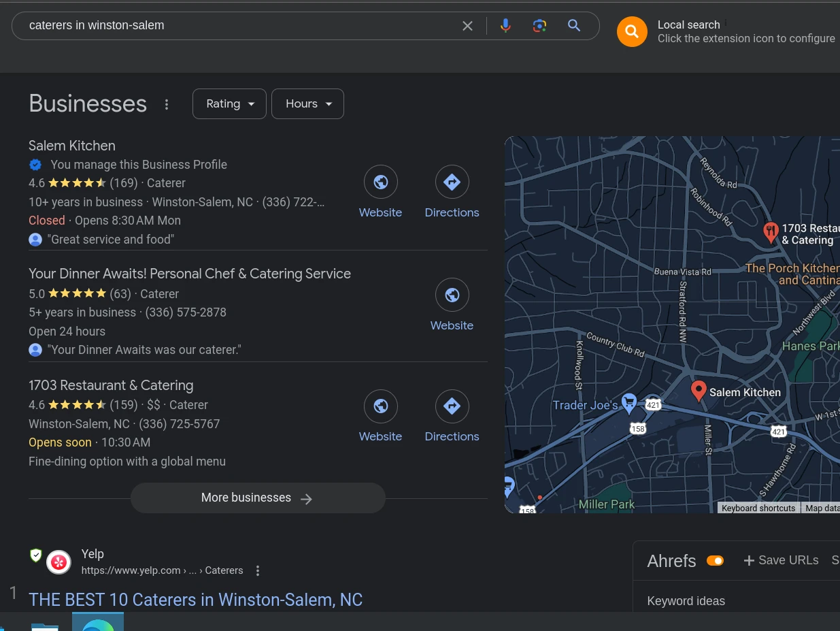This screenshot has height=631, width=840.
Task: Click "Open 24 hours" text
Action: pyautogui.click(x=67, y=331)
